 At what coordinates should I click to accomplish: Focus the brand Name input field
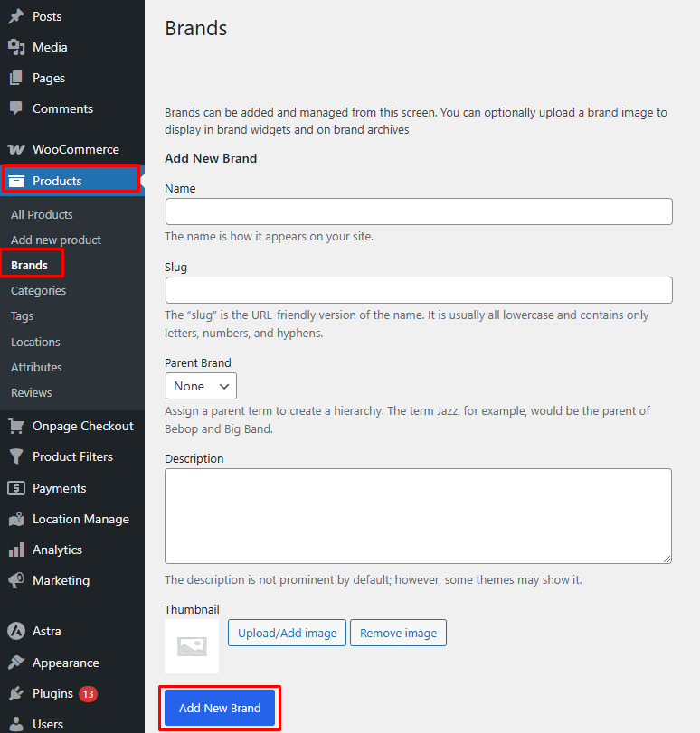(419, 211)
